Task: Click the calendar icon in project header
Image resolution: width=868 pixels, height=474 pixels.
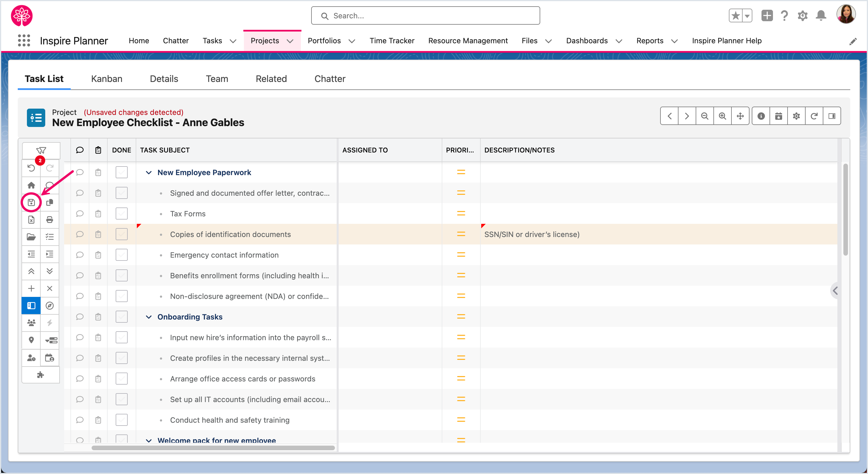Action: click(778, 116)
